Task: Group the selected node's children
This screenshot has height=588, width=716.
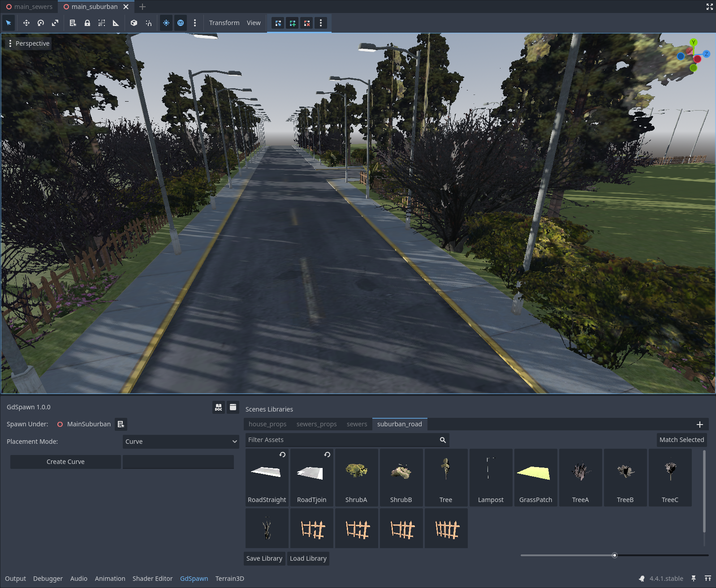Action: (x=102, y=23)
